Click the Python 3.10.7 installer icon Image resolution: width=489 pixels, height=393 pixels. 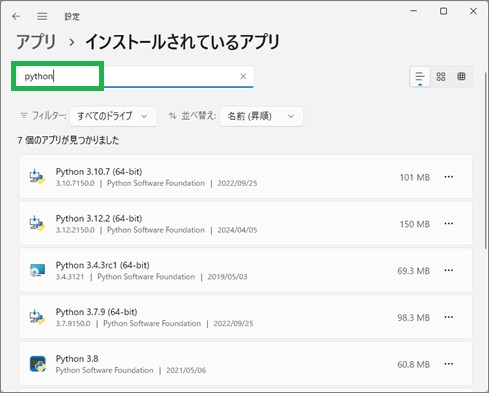coord(37,177)
